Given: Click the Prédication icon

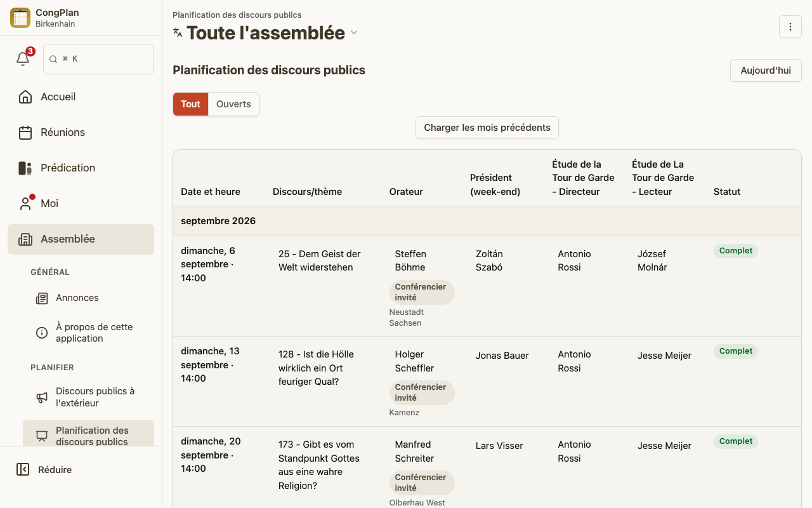Looking at the screenshot, I should (x=25, y=168).
